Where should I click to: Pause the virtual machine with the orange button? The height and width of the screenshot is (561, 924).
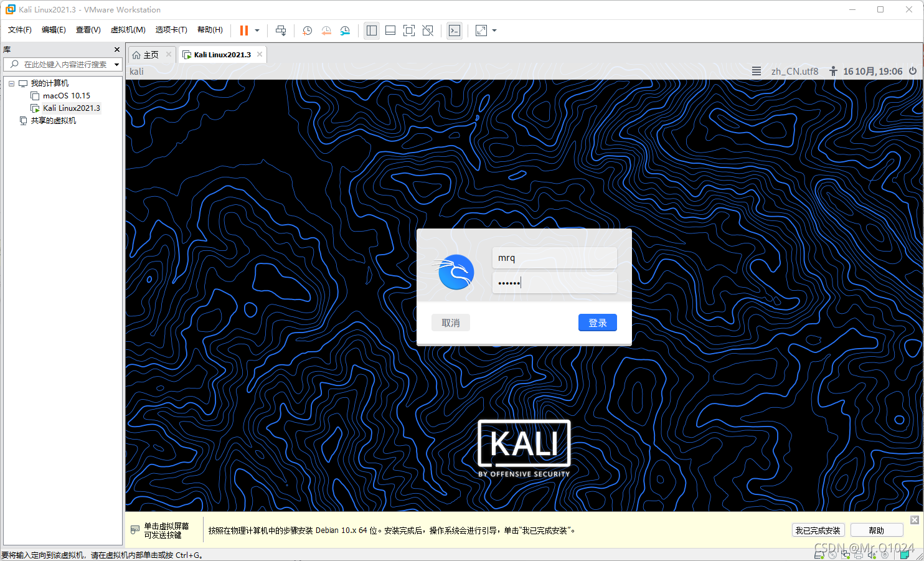click(x=244, y=31)
